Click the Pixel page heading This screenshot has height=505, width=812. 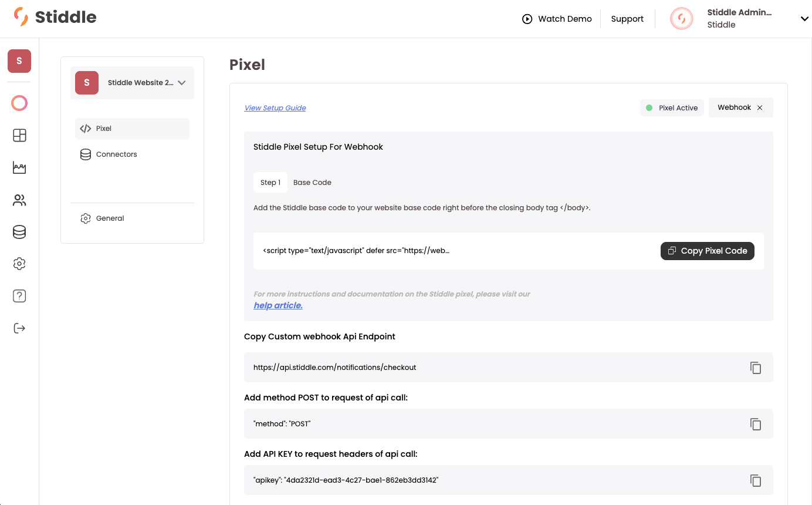pos(247,65)
